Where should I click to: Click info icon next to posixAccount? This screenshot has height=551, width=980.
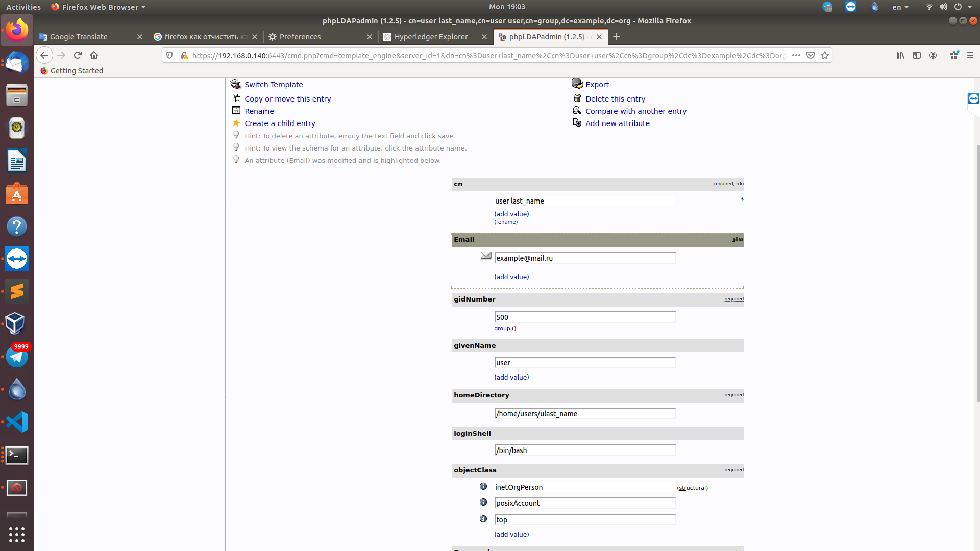483,502
